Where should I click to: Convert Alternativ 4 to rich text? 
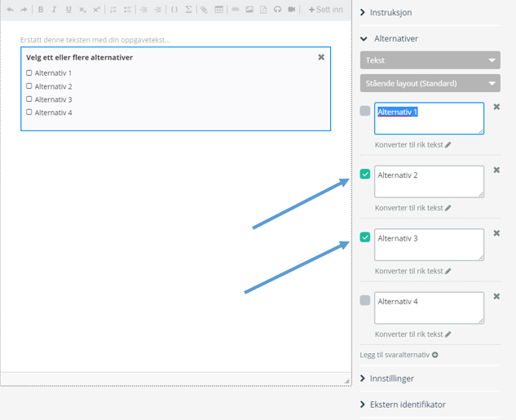(412, 334)
